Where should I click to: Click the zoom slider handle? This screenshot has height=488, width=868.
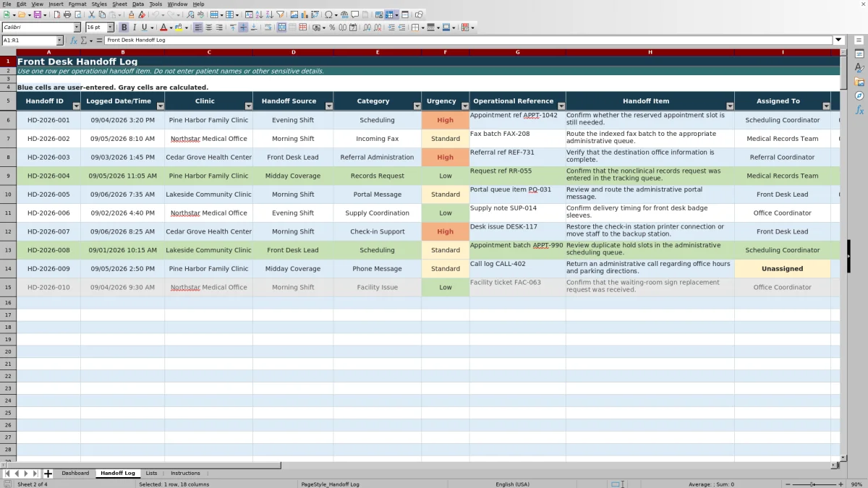coord(812,484)
